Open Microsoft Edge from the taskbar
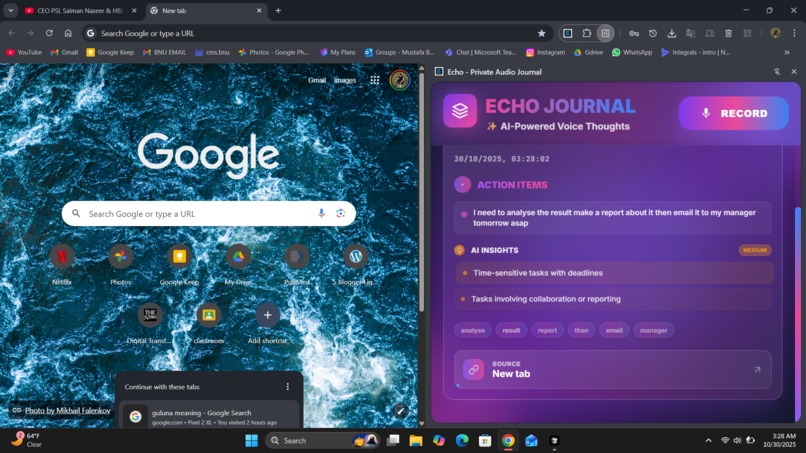Viewport: 806px width, 453px height. pyautogui.click(x=462, y=440)
